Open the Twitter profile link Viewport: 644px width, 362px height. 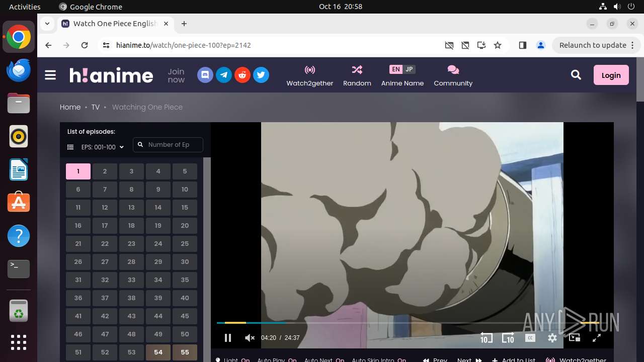[x=261, y=75]
